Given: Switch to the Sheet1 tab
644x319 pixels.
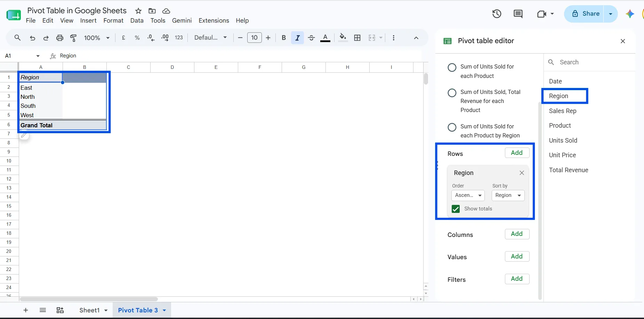Looking at the screenshot, I should click(89, 310).
